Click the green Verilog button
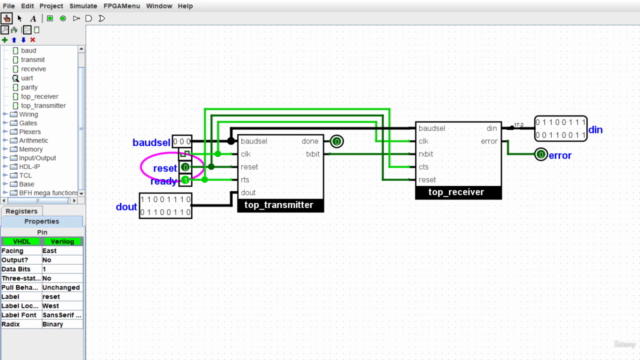Screen dimensions: 640x360 (x=62, y=242)
